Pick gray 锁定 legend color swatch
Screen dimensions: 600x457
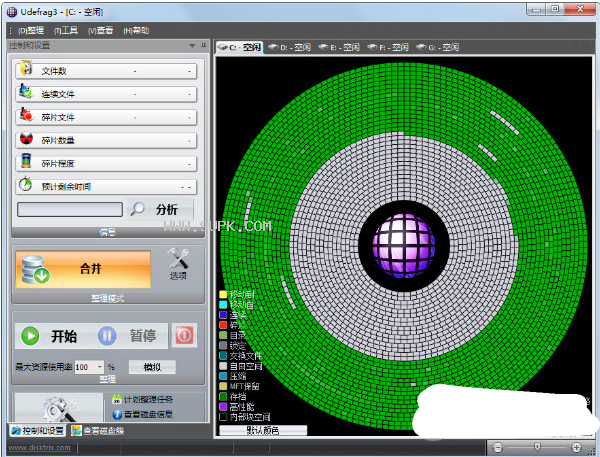click(223, 346)
